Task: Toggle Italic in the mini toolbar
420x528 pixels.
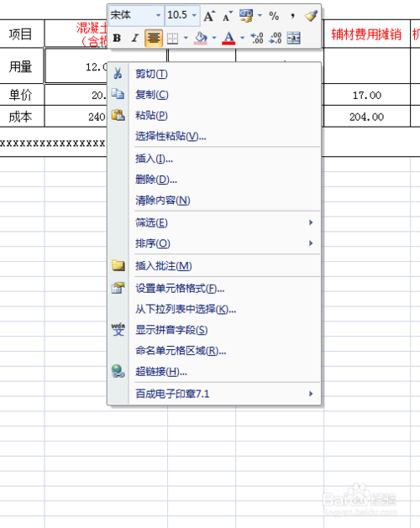Action: (135, 38)
